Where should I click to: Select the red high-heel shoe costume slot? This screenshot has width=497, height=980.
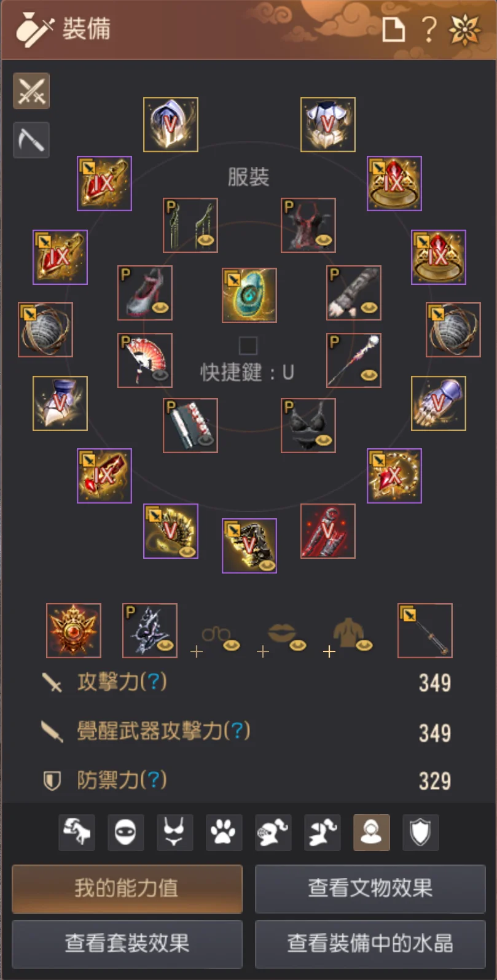(145, 293)
